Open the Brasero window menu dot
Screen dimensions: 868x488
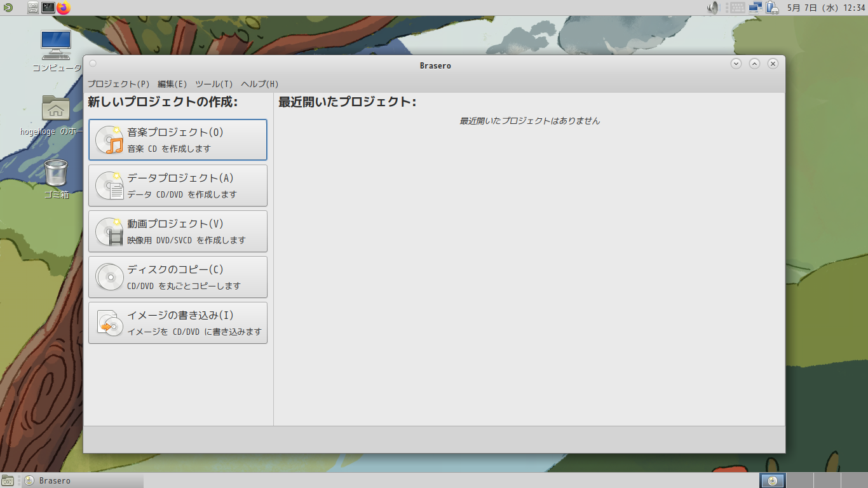pos(93,64)
